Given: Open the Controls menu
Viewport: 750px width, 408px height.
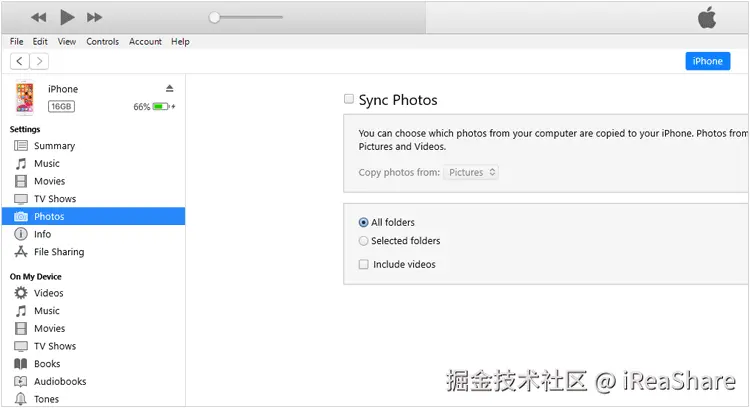Looking at the screenshot, I should (x=102, y=42).
